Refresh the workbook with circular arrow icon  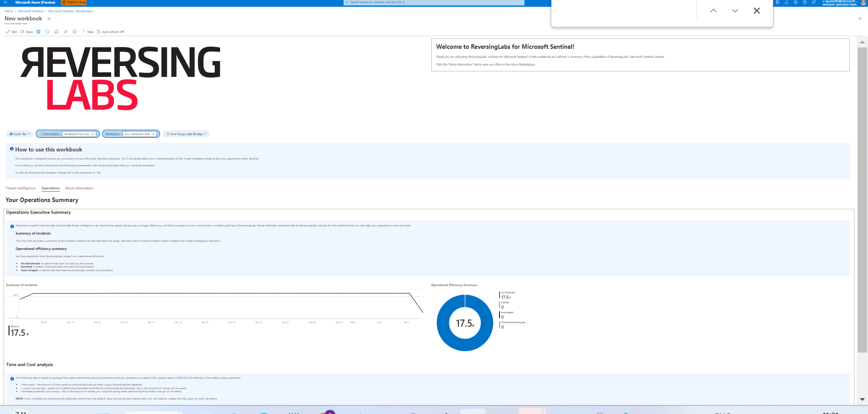[x=47, y=32]
